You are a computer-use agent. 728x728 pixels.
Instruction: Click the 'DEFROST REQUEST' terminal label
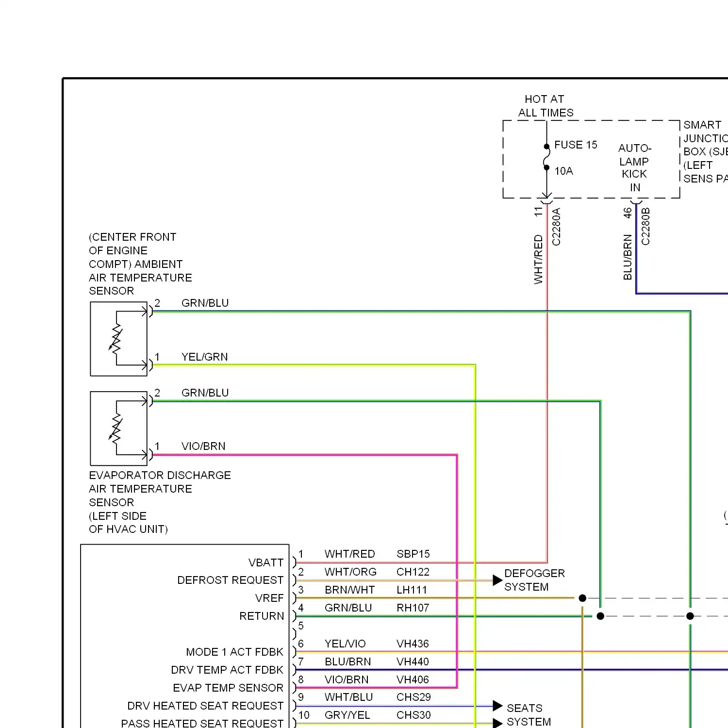pyautogui.click(x=230, y=580)
